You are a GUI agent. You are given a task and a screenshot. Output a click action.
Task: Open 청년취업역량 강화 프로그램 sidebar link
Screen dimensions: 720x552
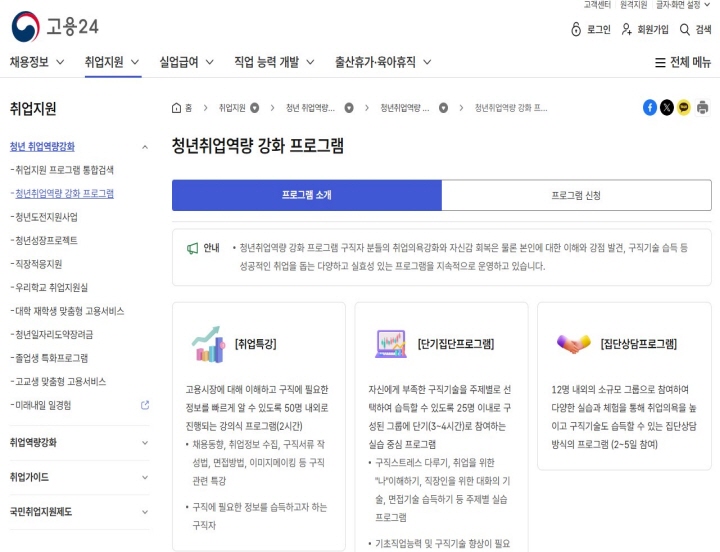(x=62, y=193)
